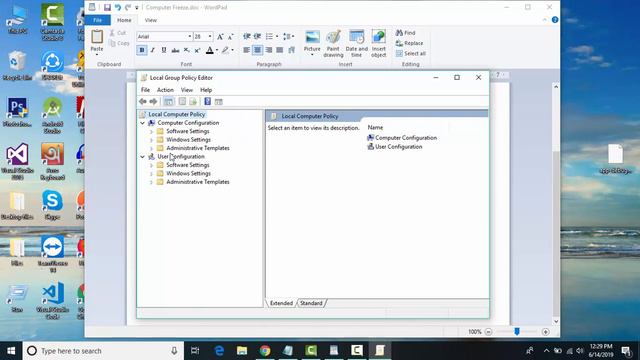Screen dimensions: 640x360
Task: Click WordPad zoom slider thumb
Action: pos(517,331)
